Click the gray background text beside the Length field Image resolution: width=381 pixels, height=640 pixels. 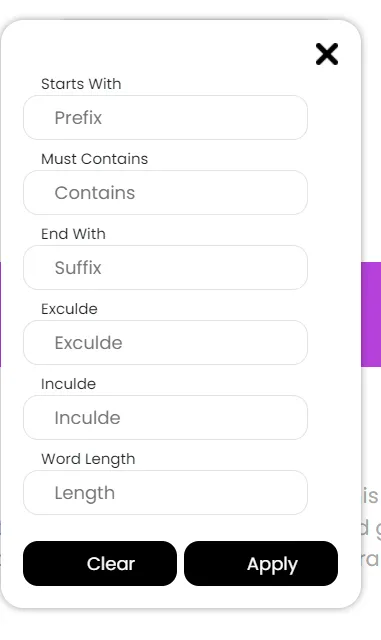371,496
